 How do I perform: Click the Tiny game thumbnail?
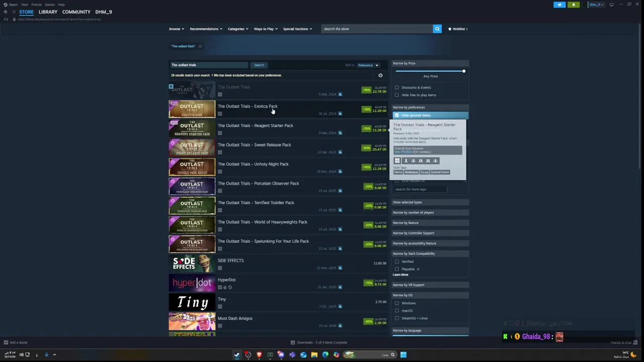click(x=192, y=302)
